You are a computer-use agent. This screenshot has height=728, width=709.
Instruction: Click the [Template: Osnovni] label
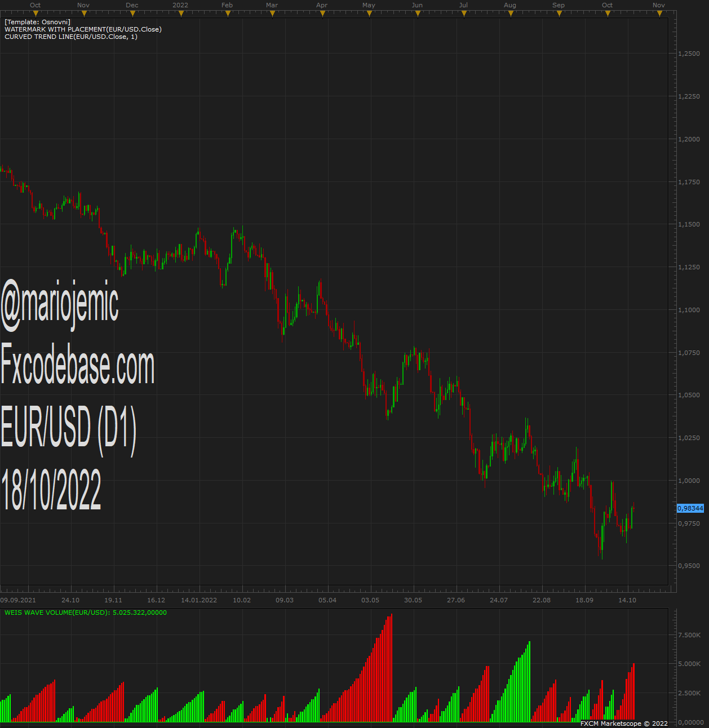tap(37, 22)
